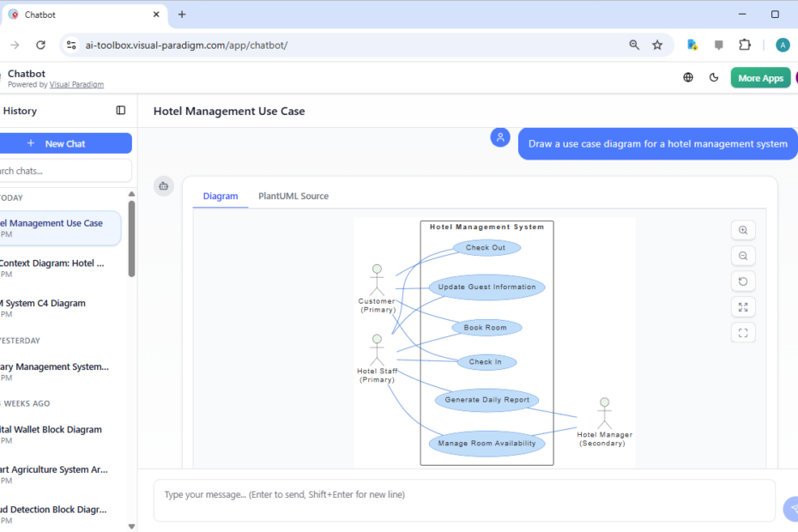The height and width of the screenshot is (532, 798).
Task: Expand the diagram to fit screen
Action: pyautogui.click(x=742, y=306)
